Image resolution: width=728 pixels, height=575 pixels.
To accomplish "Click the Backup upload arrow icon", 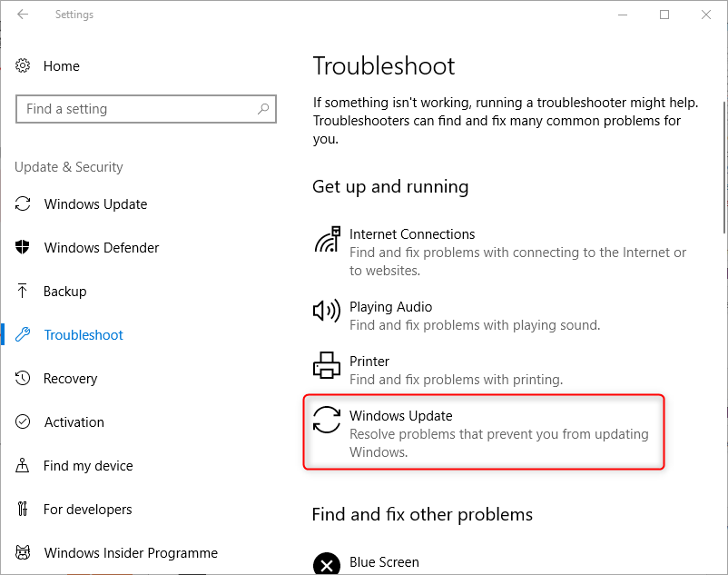I will click(x=24, y=292).
